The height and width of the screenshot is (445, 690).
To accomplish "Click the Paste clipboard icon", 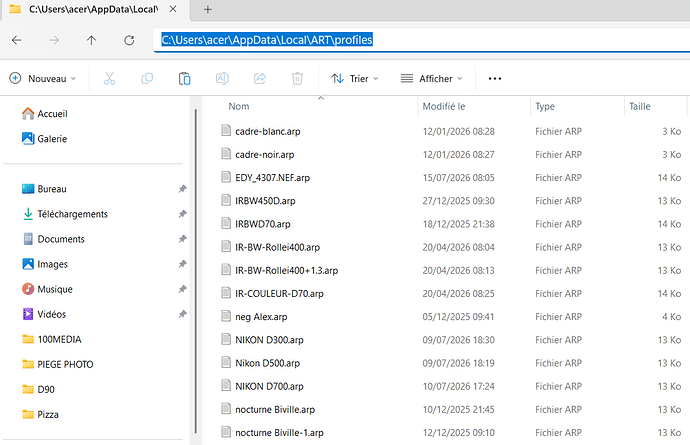I will click(184, 78).
